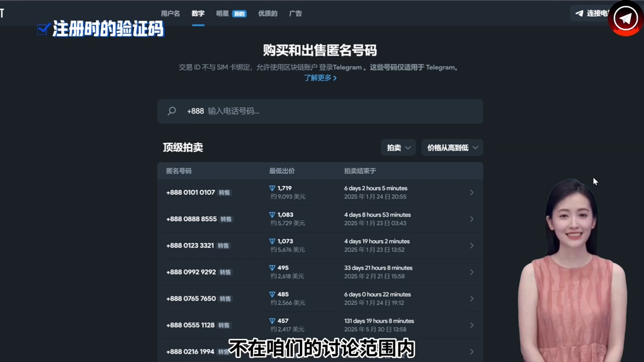Click the 顶级拍卖 section heading
The width and height of the screenshot is (644, 362).
tap(183, 147)
